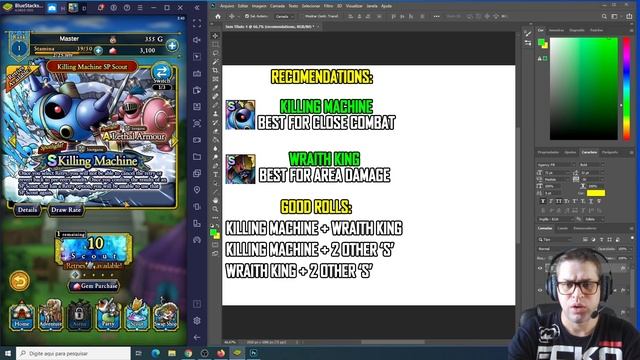Toggle BlueStacks fullscreen icon
640x360 pixels.
(x=197, y=23)
